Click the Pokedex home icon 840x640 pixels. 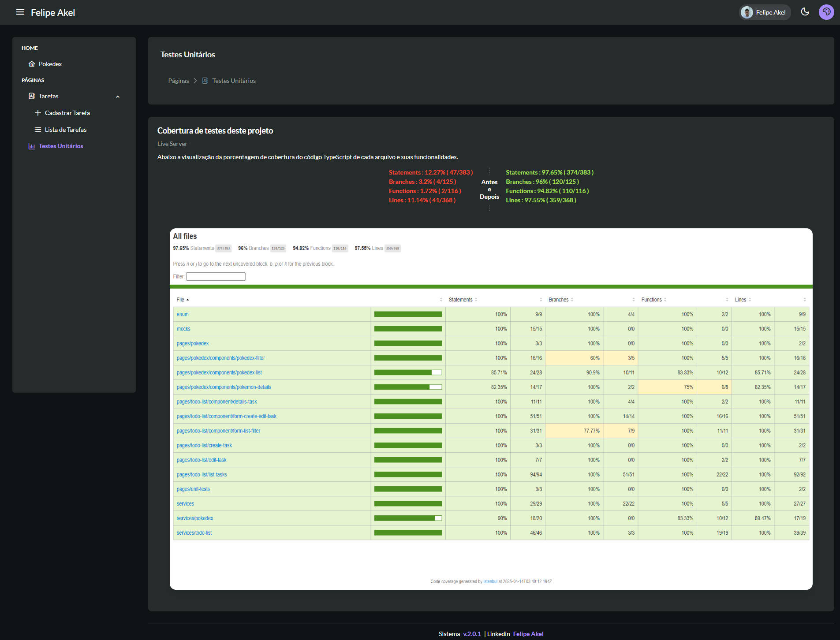pyautogui.click(x=32, y=64)
